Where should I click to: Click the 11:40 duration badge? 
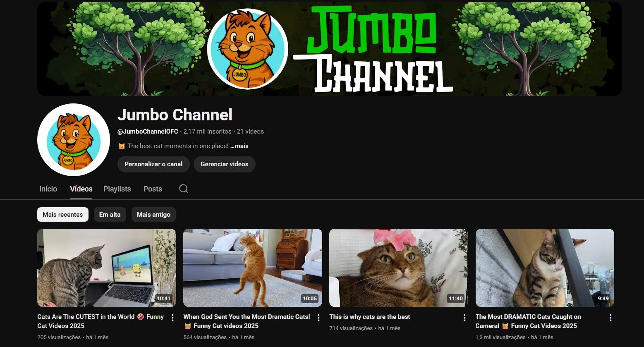[x=456, y=298]
